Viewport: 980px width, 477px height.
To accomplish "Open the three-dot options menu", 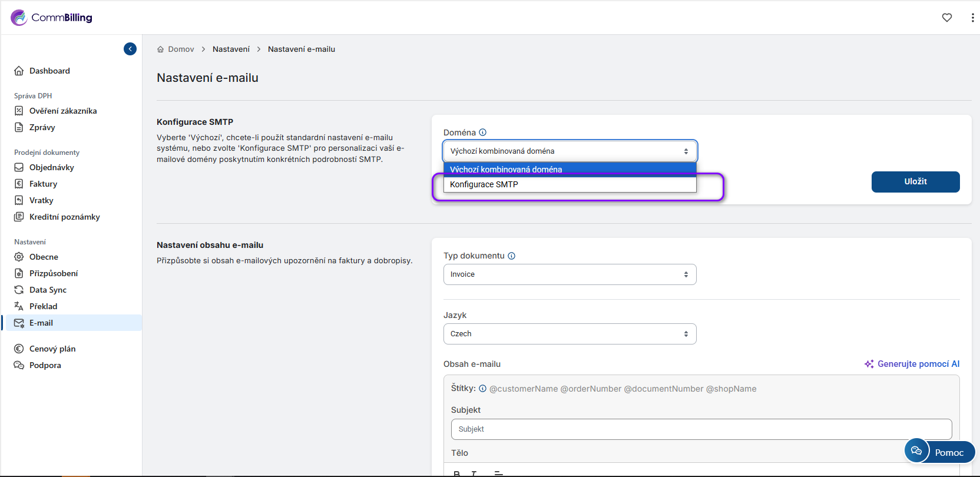I will (972, 18).
